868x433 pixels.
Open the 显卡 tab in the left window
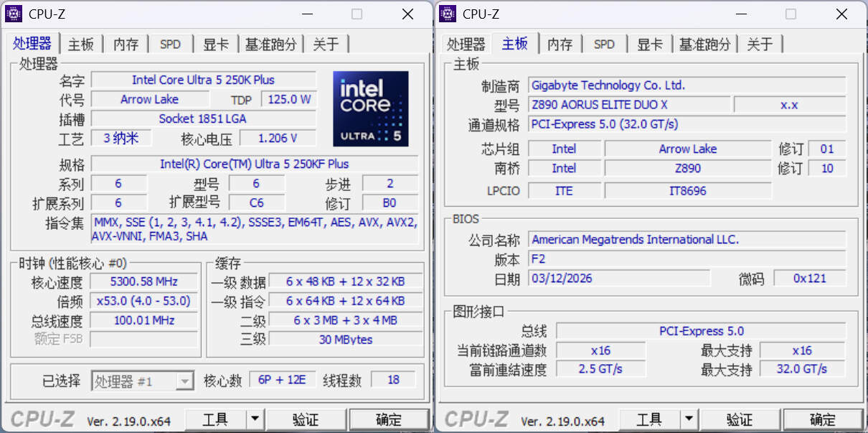(215, 44)
